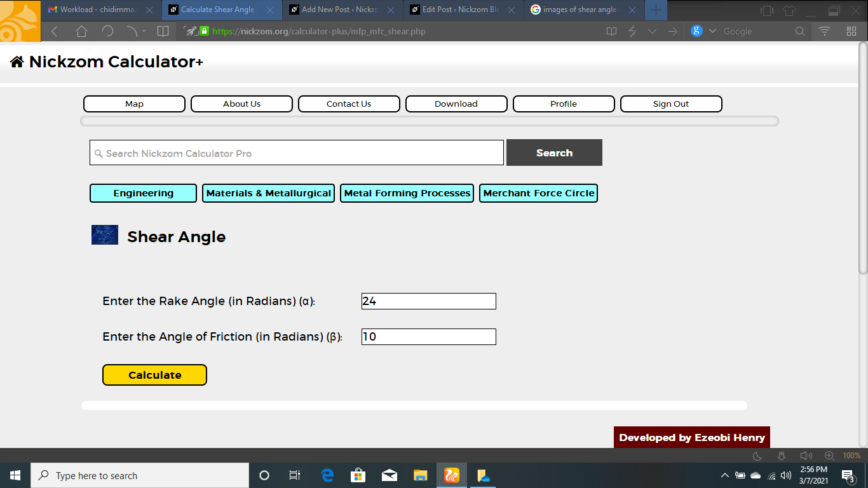Close the Workload Gmail tab
868x488 pixels.
point(149,10)
